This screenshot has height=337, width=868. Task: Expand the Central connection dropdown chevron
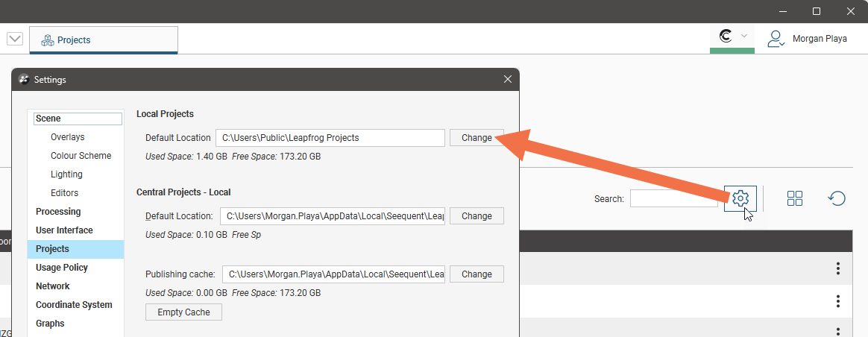pyautogui.click(x=744, y=37)
